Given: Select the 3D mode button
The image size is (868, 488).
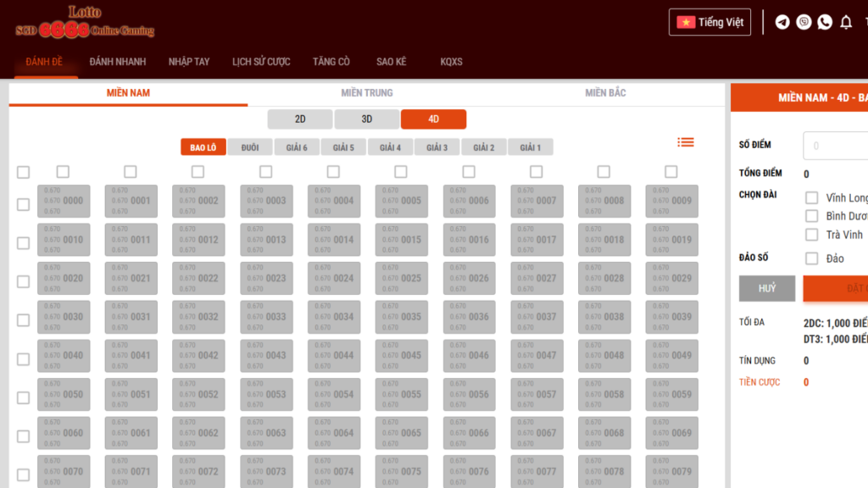Looking at the screenshot, I should (x=366, y=119).
